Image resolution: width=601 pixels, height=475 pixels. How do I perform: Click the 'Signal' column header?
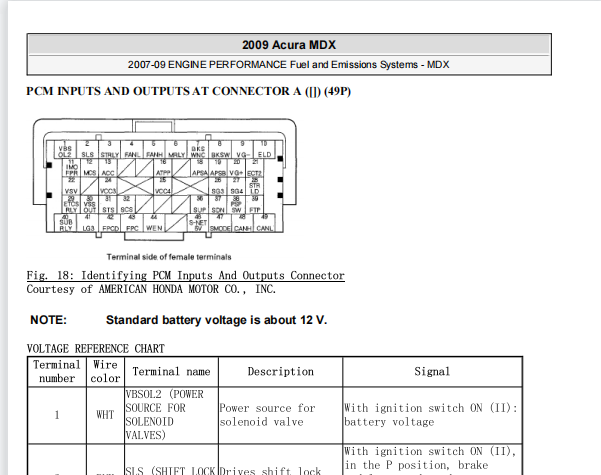(432, 371)
